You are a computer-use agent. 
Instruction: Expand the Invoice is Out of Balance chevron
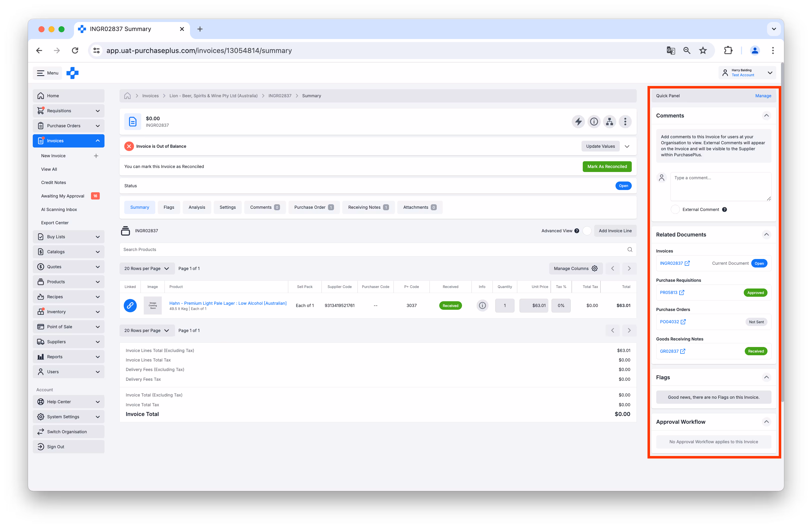click(x=627, y=146)
